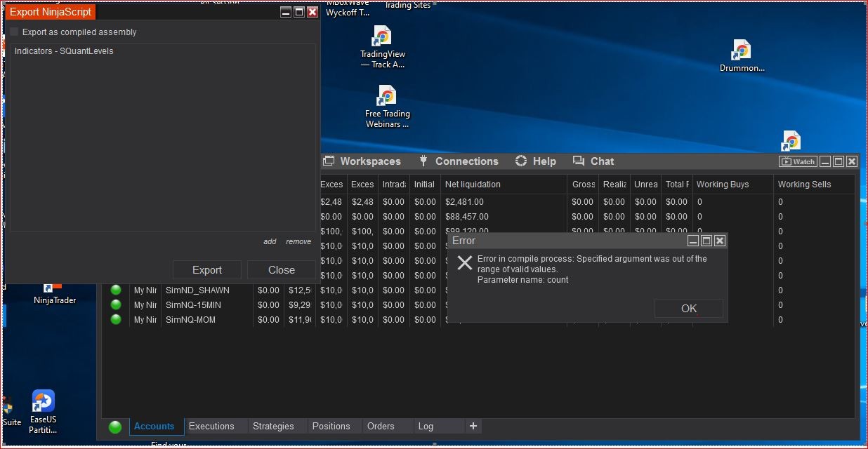Viewport: 868px width, 449px height.
Task: Click the green dot in SimNQ-15MIN row
Action: coord(116,304)
